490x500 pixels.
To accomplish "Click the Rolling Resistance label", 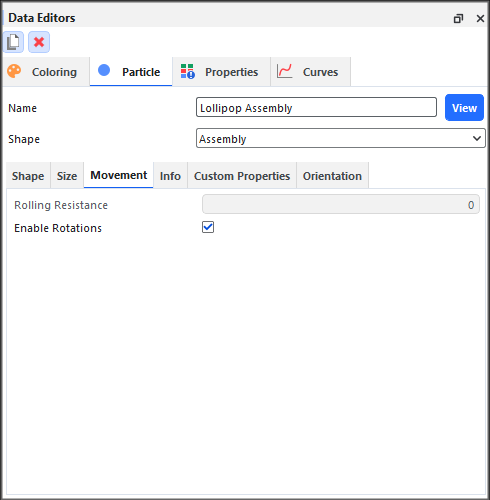I will 61,205.
